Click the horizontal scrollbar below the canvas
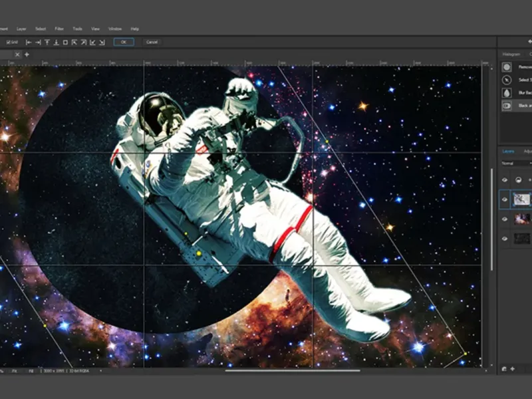 [293, 370]
